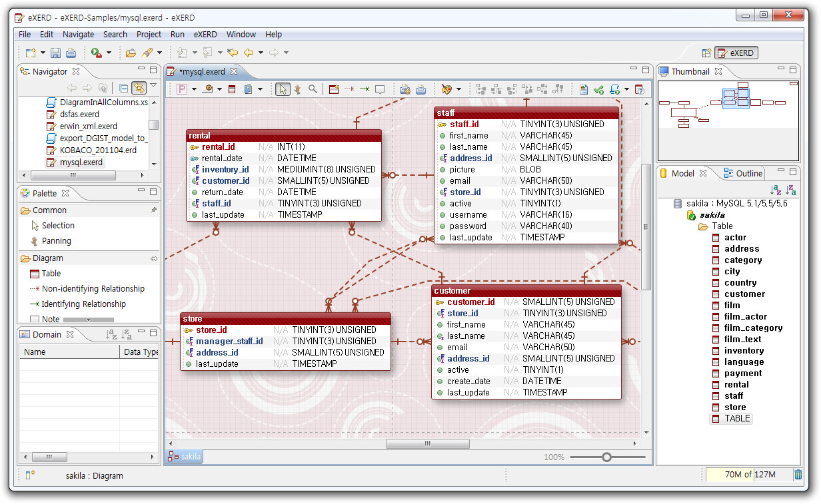This screenshot has height=504, width=821.
Task: Click the green checkmark validate icon
Action: point(598,89)
